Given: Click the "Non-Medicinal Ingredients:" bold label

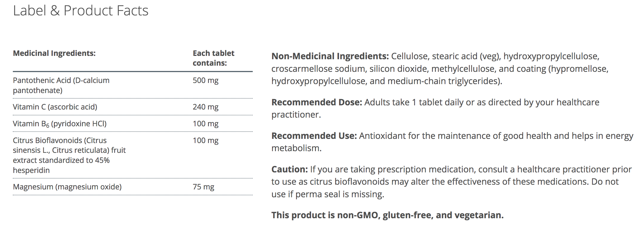Looking at the screenshot, I should [330, 56].
